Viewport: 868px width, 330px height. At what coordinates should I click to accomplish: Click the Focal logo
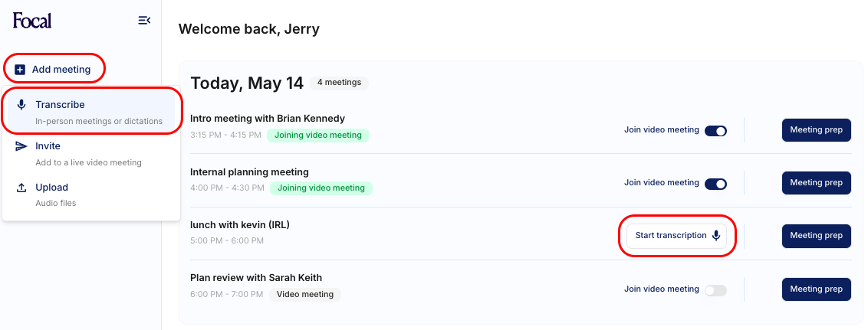(32, 21)
